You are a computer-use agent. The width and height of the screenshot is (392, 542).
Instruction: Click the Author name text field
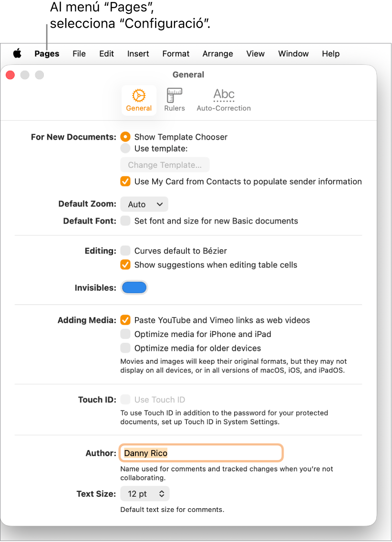(x=201, y=453)
